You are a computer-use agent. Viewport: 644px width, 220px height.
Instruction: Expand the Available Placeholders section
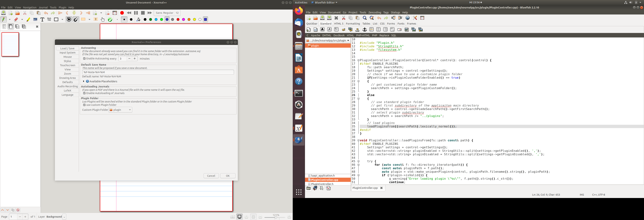(x=84, y=81)
